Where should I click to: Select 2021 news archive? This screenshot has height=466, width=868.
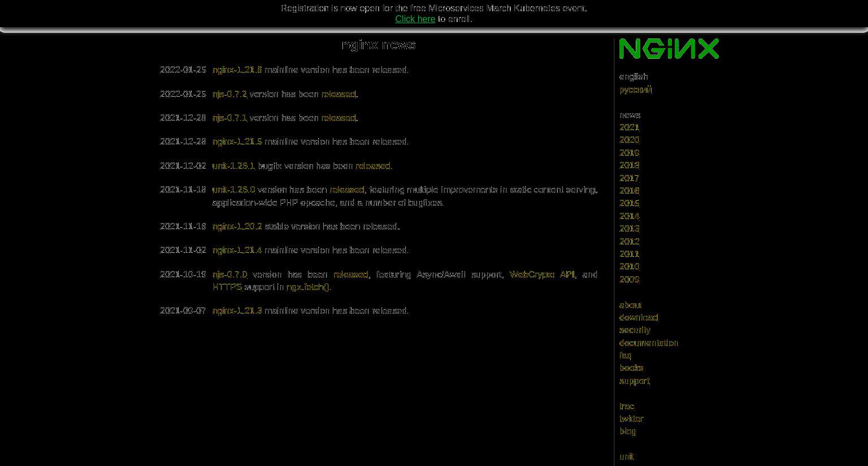pyautogui.click(x=630, y=127)
